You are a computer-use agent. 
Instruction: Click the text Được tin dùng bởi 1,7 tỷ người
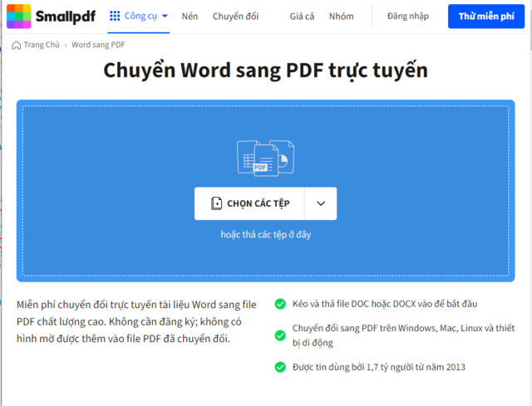pos(379,367)
